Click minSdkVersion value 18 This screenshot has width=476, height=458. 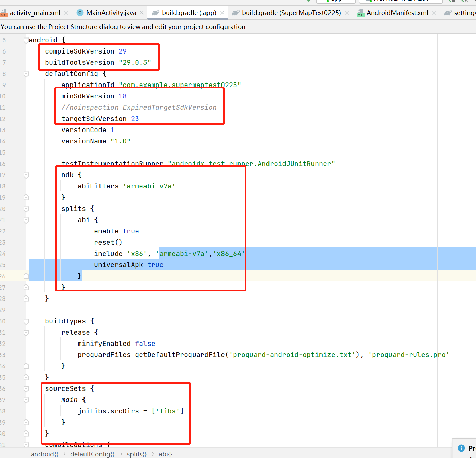123,96
